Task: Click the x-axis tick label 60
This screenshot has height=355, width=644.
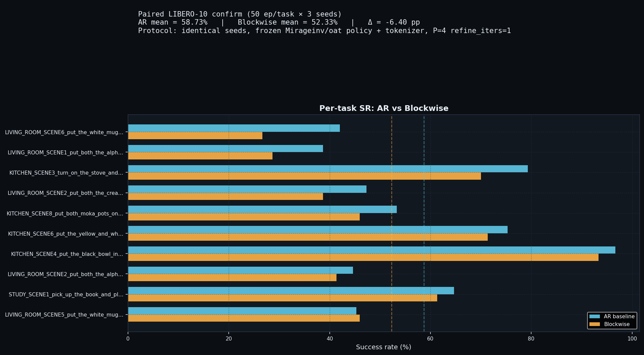Action: [430, 338]
